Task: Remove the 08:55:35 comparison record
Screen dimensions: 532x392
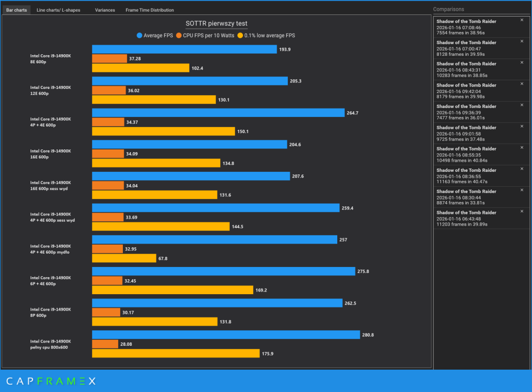Action: point(522,147)
